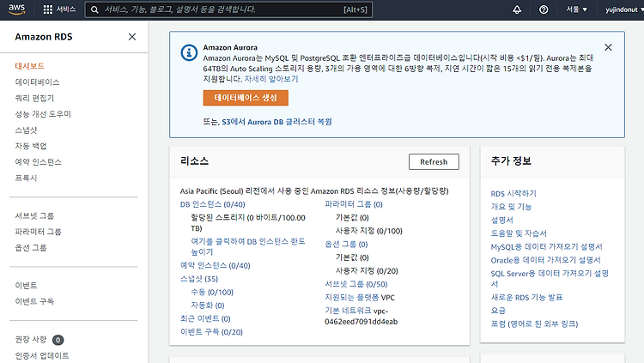The width and height of the screenshot is (644, 363).
Task: Open the RDS 시작하기 link
Action: [513, 194]
